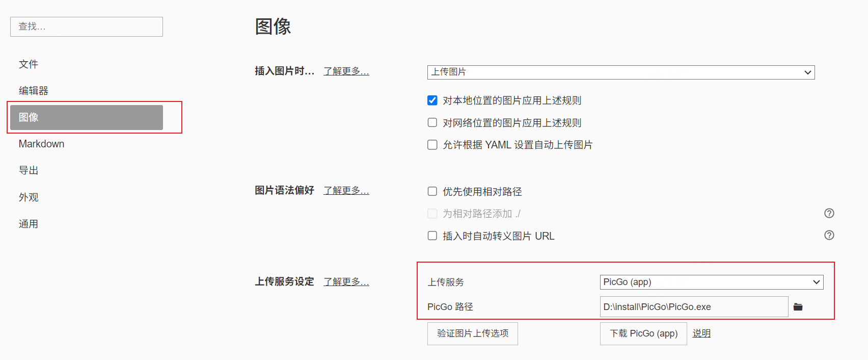868x360 pixels.
Task: Open the 文件 settings section
Action: click(29, 64)
